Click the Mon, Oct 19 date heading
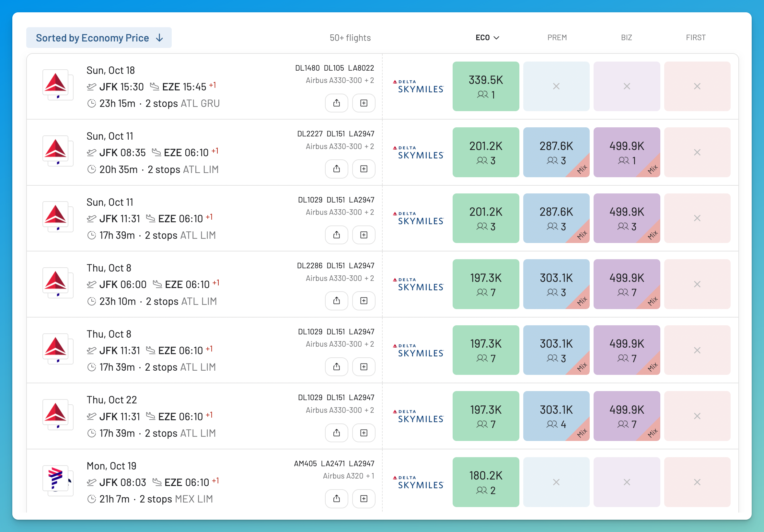This screenshot has height=532, width=764. (111, 466)
